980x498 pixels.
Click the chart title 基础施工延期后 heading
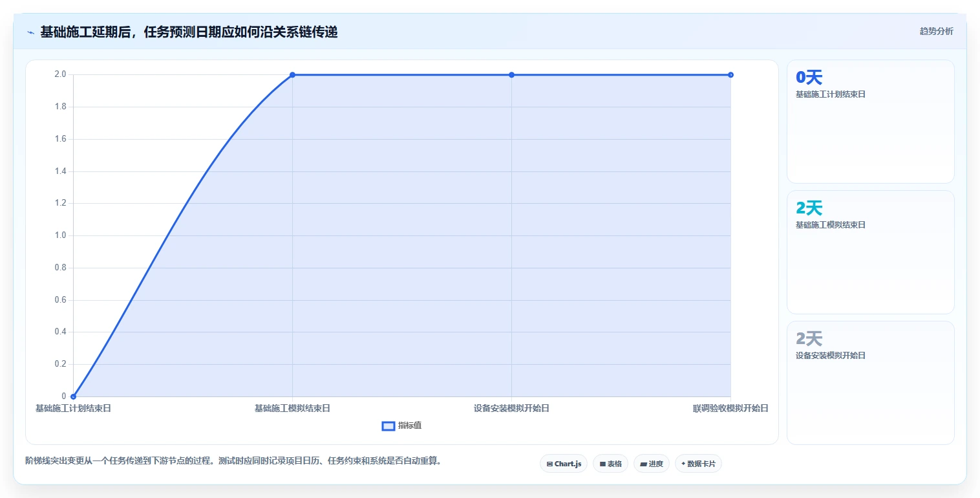pos(189,32)
